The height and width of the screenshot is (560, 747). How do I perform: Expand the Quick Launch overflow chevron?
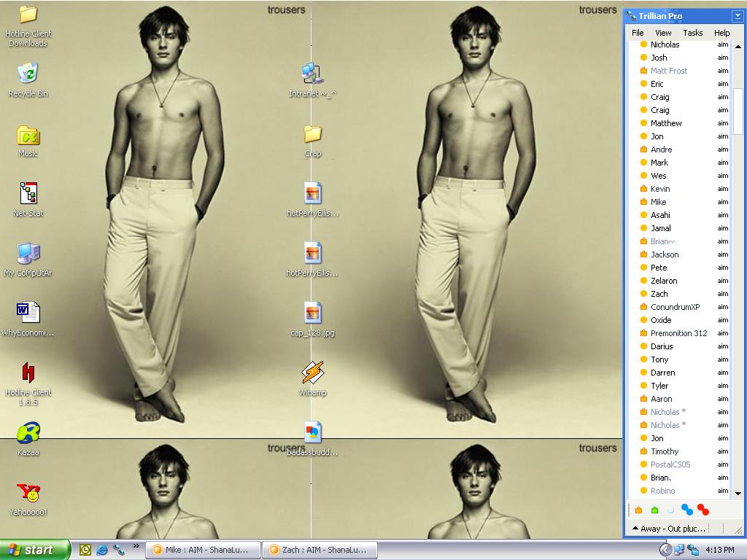(136, 545)
